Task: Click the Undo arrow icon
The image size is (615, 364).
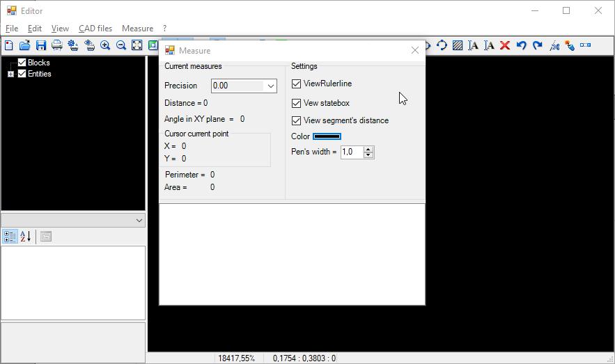Action: [521, 45]
